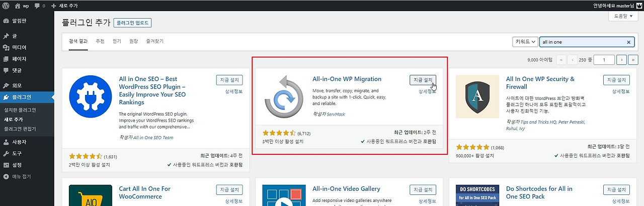Switch to the 즐겨찾기 tab
This screenshot has height=206, width=644.
coord(154,41)
